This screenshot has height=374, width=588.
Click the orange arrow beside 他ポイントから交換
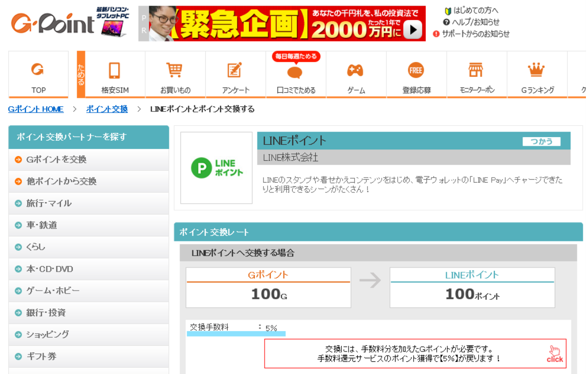tap(18, 182)
